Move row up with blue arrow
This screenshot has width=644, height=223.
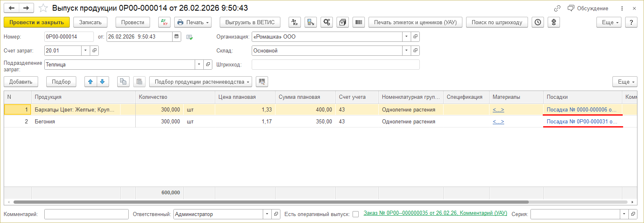91,82
